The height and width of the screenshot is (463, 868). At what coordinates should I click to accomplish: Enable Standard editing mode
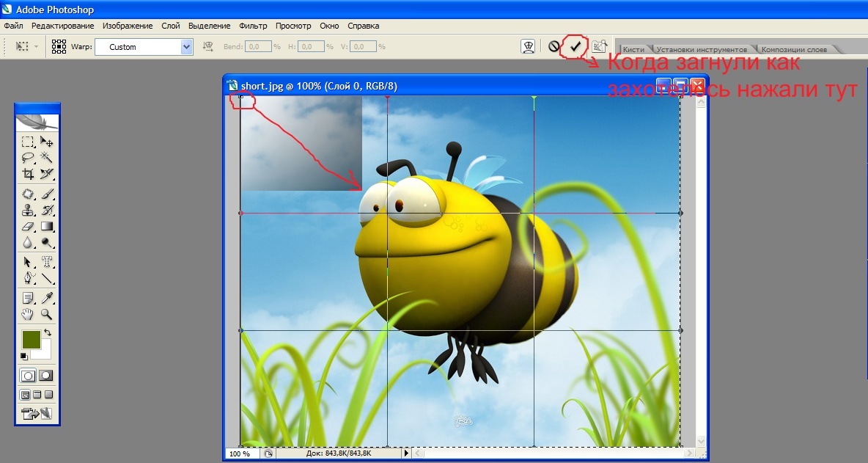pos(28,376)
